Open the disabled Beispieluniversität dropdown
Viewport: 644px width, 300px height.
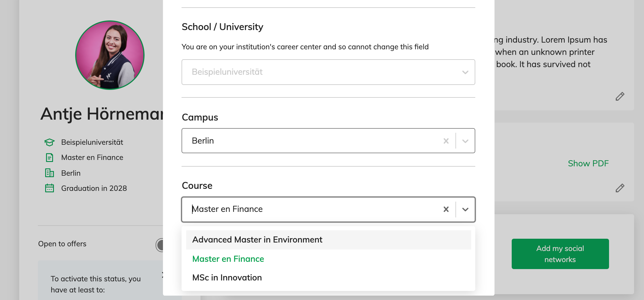[328, 72]
